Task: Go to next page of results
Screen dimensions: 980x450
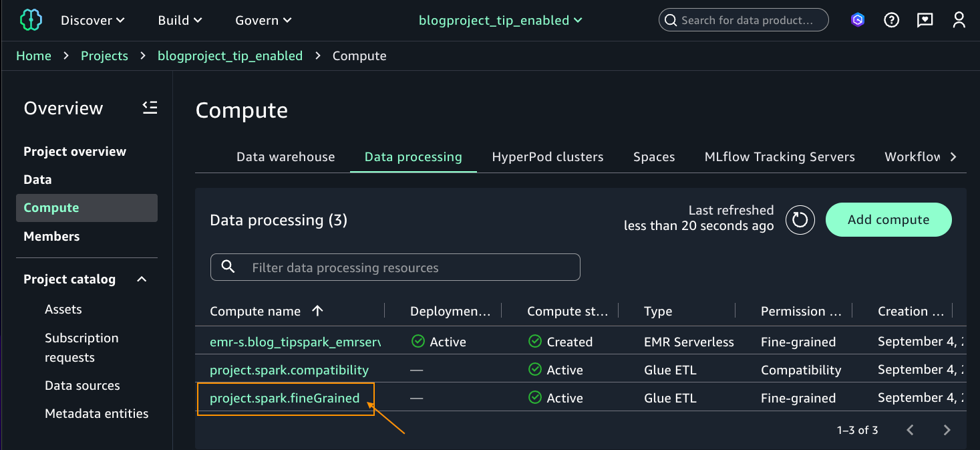Action: pyautogui.click(x=946, y=430)
